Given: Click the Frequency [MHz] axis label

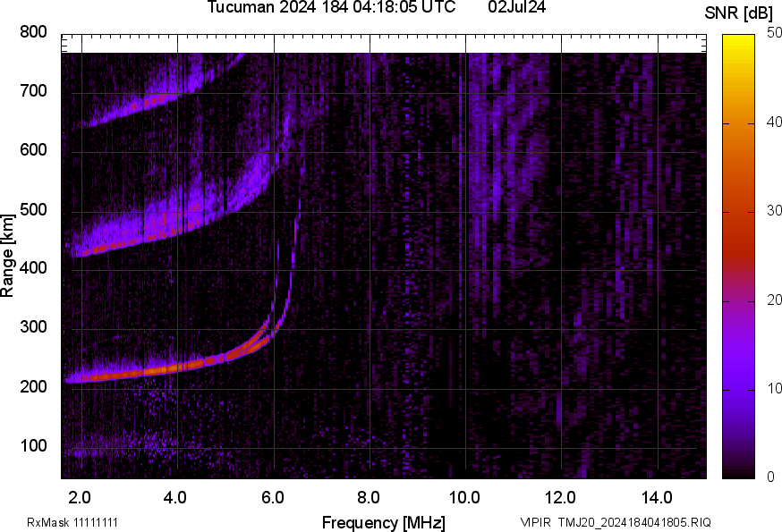Looking at the screenshot, I should point(383,522).
